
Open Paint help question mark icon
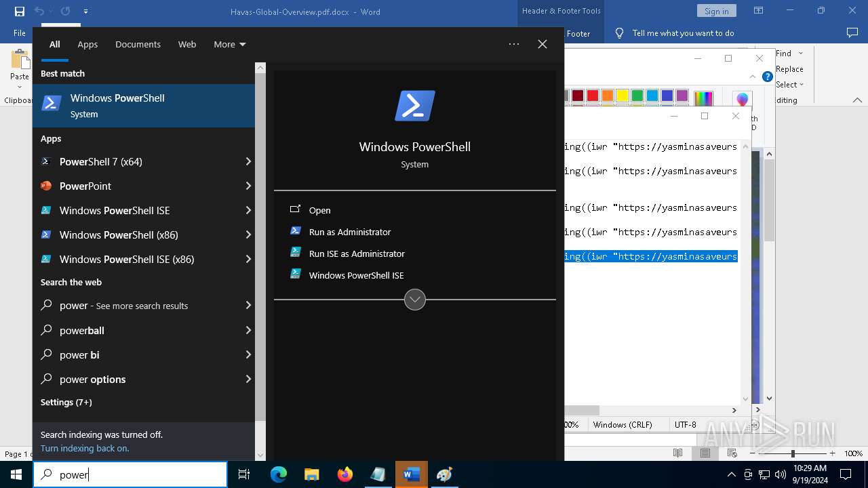click(x=767, y=77)
